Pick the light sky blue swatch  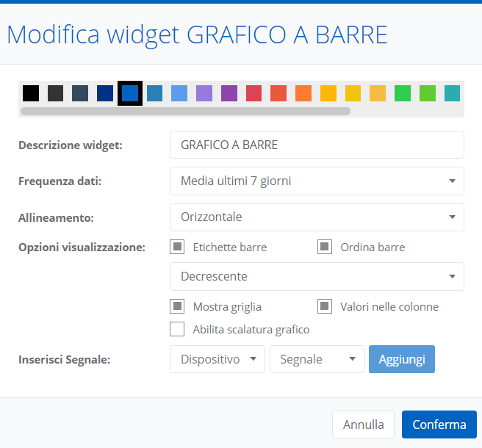click(179, 93)
